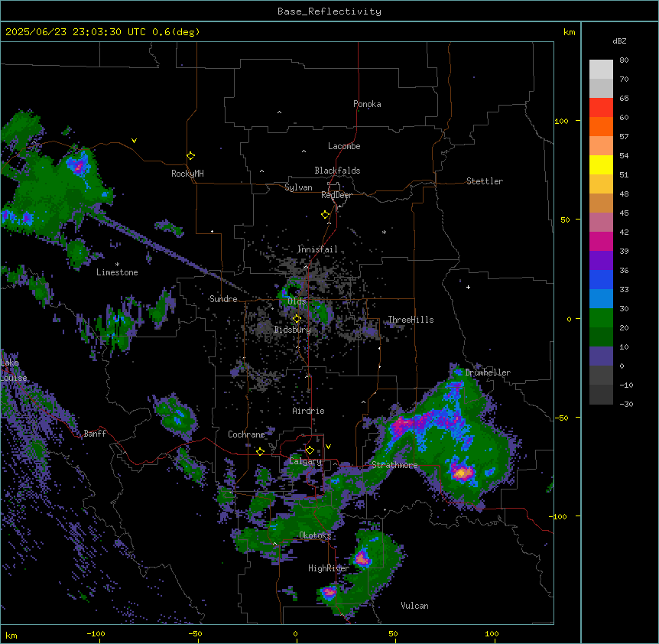Click the -100 tick on the right axis
This screenshot has height=644, width=659.
560,516
